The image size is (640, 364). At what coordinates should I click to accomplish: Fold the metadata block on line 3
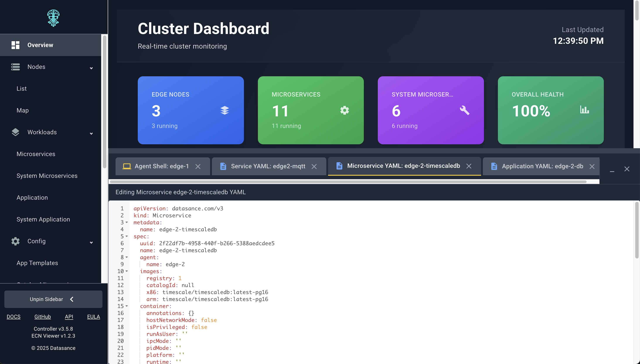[127, 222]
